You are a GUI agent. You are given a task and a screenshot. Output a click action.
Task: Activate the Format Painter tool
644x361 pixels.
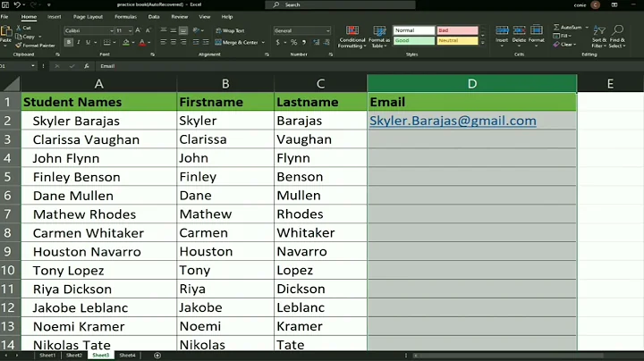click(35, 46)
